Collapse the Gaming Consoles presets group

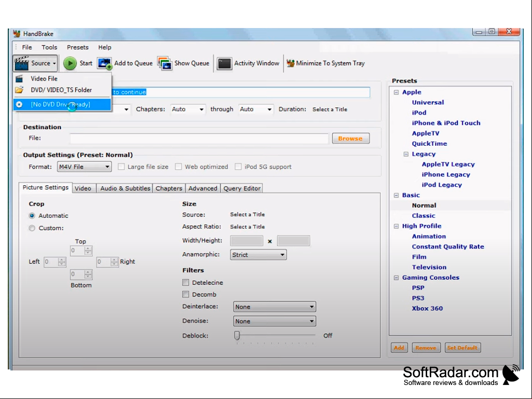(397, 278)
